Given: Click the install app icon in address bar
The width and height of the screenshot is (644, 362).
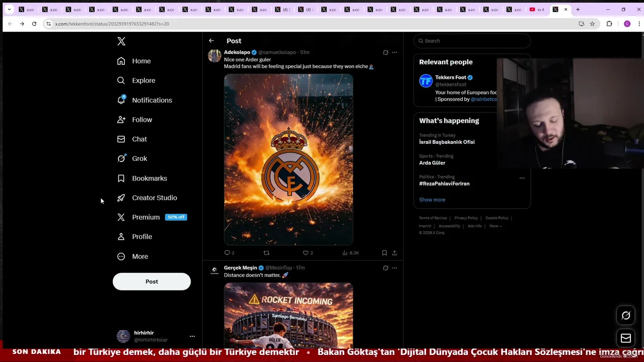Looking at the screenshot, I should [581, 24].
